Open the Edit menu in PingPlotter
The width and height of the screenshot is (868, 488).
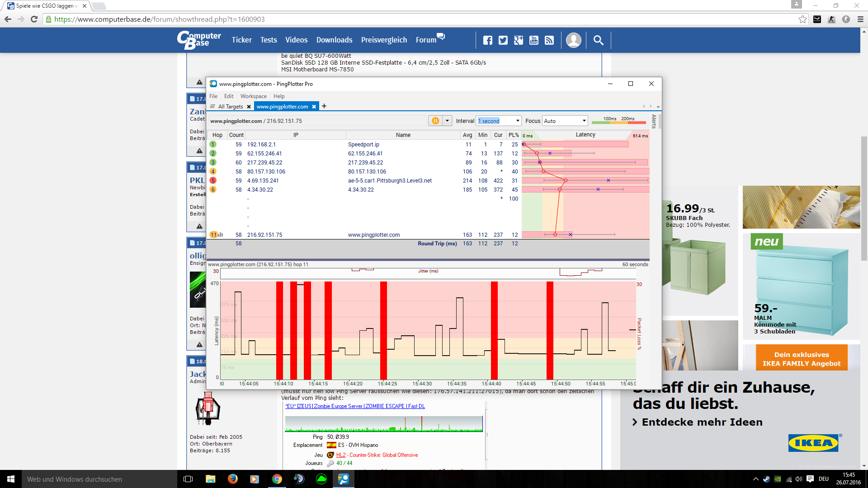pyautogui.click(x=229, y=96)
